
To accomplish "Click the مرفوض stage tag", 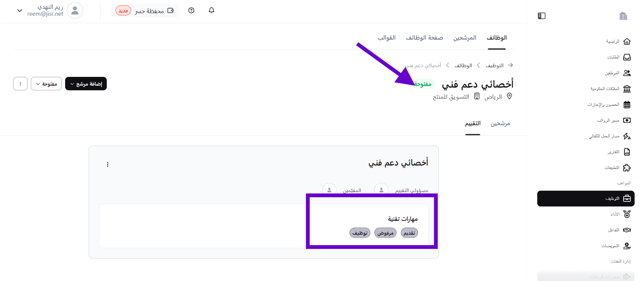I will tap(385, 233).
